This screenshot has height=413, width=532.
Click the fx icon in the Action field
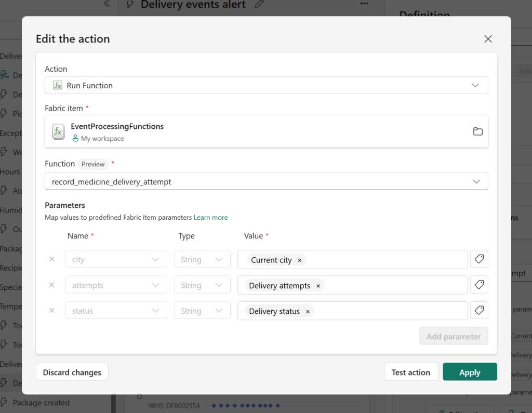pos(57,85)
